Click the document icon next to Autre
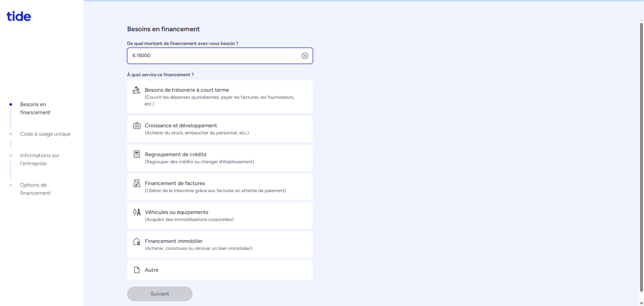The image size is (644, 306). [137, 270]
